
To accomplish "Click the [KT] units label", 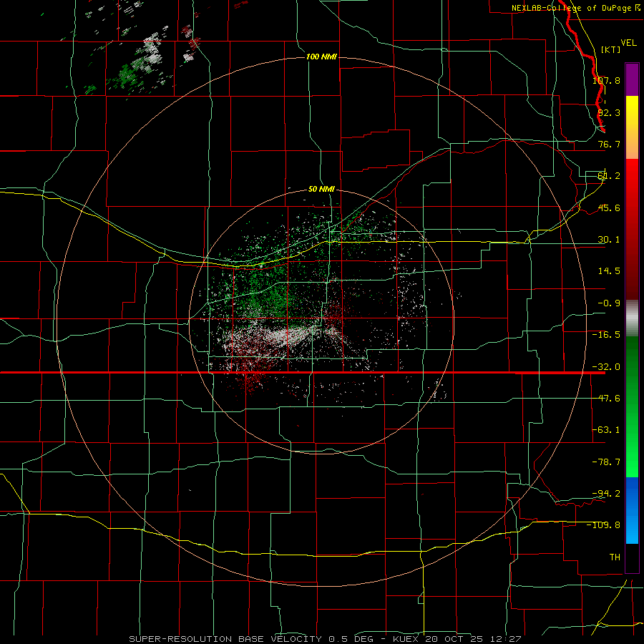I will [x=610, y=49].
